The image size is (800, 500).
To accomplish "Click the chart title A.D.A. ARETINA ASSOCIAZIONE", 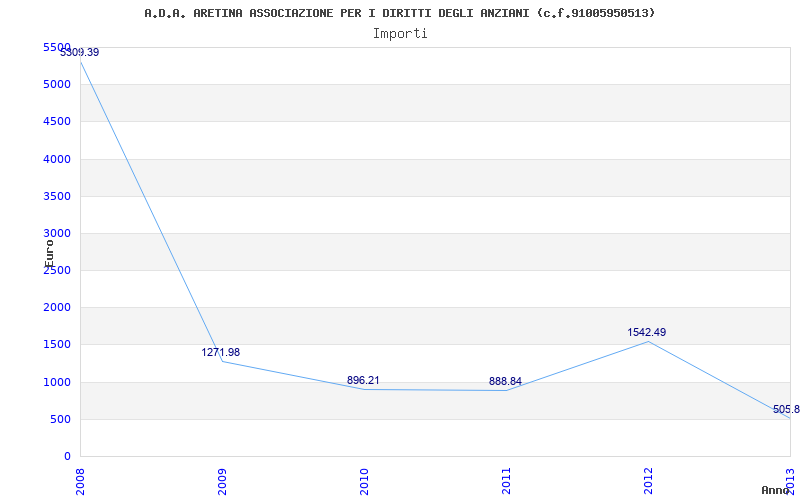I will coord(399,13).
